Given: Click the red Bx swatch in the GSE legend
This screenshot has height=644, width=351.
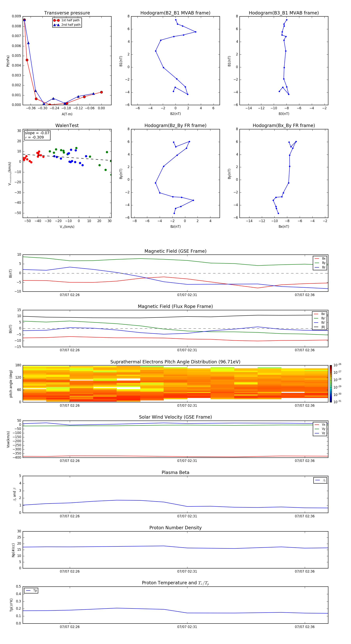Looking at the screenshot, I should click(317, 259).
